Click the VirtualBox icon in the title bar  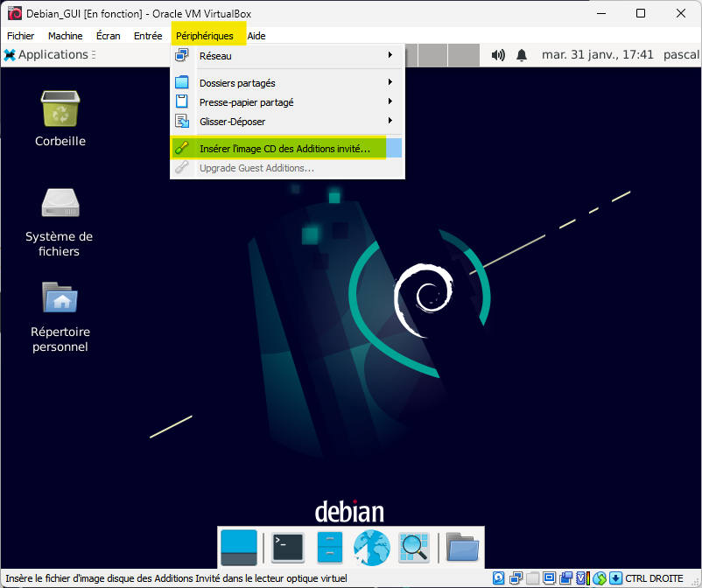14,13
